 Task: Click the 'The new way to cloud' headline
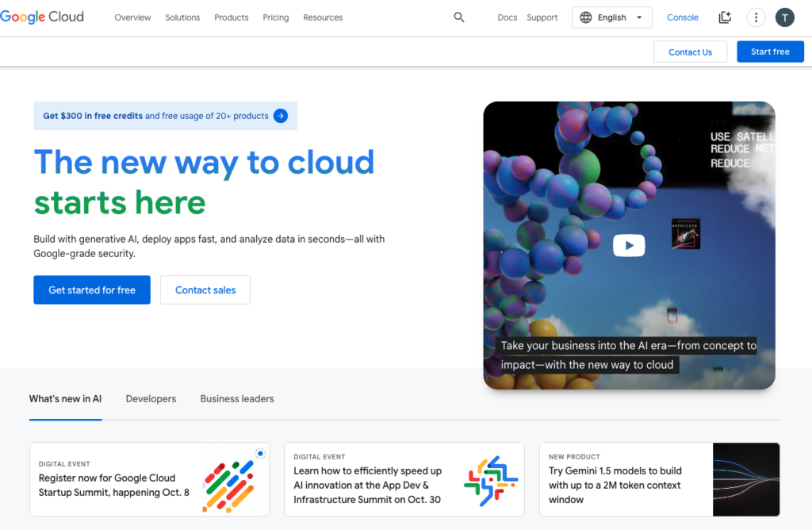coord(204,182)
